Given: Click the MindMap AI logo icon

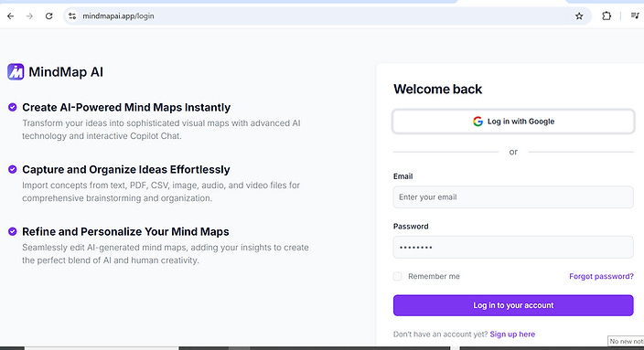Looking at the screenshot, I should (x=16, y=72).
